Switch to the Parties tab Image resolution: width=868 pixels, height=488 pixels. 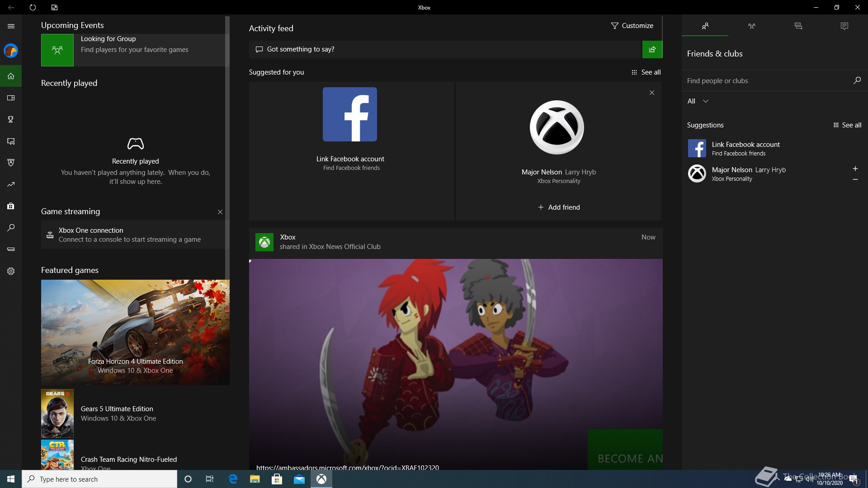[751, 26]
